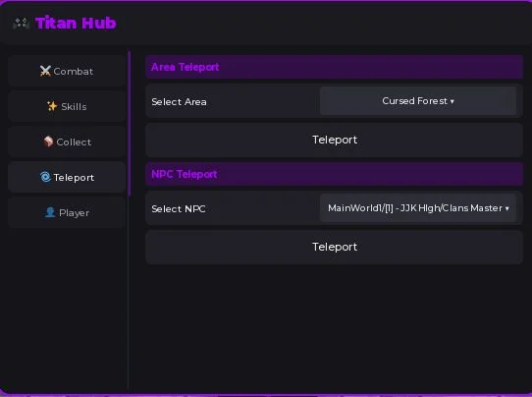The width and height of the screenshot is (532, 397).
Task: Go to the Collect tab
Action: click(x=67, y=142)
